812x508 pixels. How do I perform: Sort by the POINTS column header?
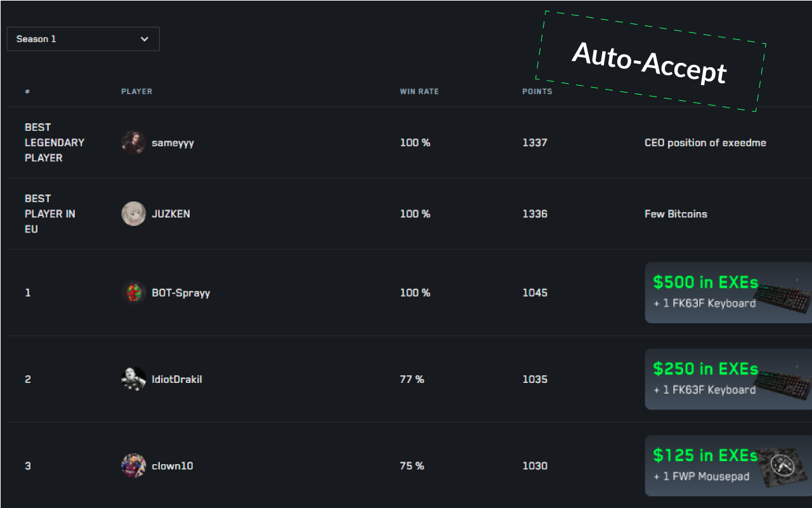[537, 91]
